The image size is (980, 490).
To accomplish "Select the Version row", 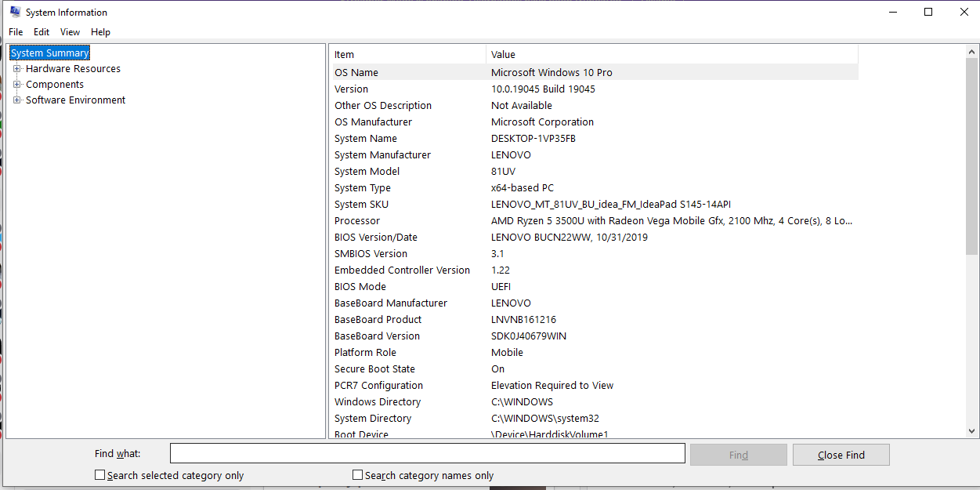I will [x=594, y=89].
